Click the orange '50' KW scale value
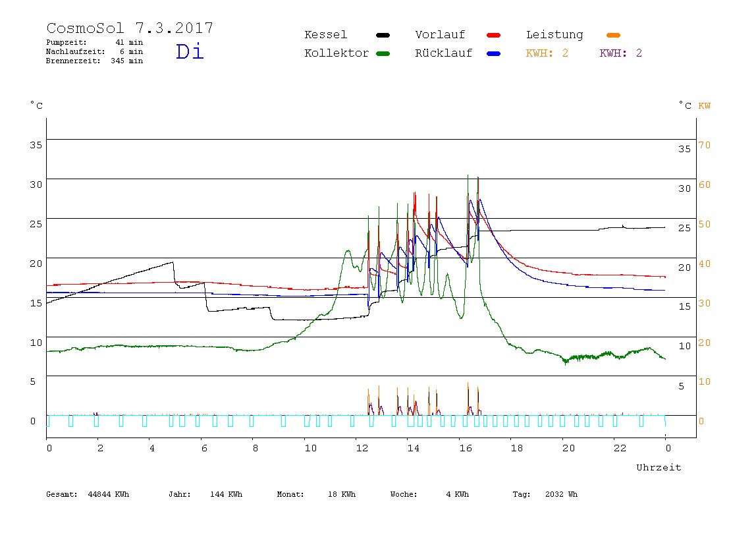 click(705, 224)
